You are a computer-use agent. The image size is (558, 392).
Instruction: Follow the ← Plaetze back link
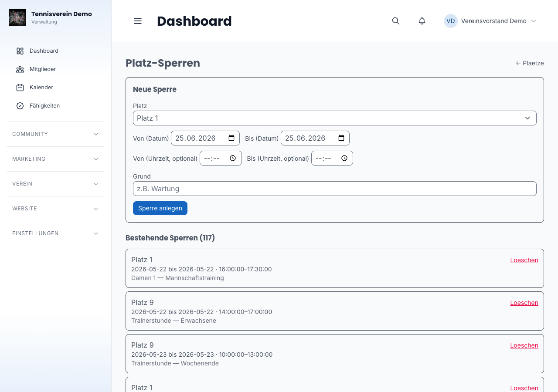530,63
